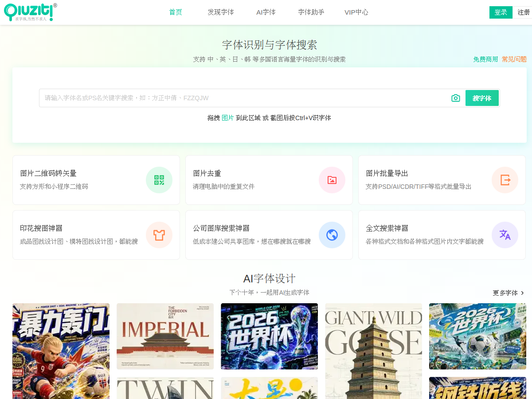This screenshot has height=399, width=532.
Task: Click the orange T-shirt print search icon
Action: (x=159, y=235)
